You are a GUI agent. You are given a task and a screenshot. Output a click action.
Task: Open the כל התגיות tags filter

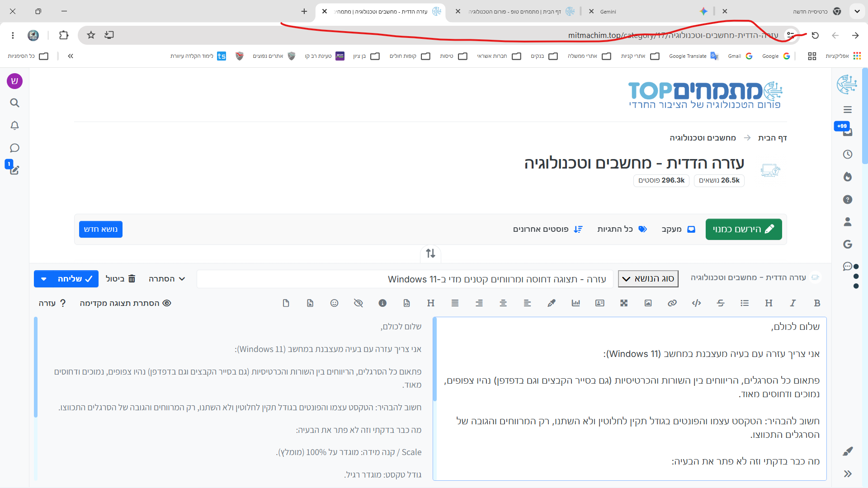pyautogui.click(x=622, y=230)
